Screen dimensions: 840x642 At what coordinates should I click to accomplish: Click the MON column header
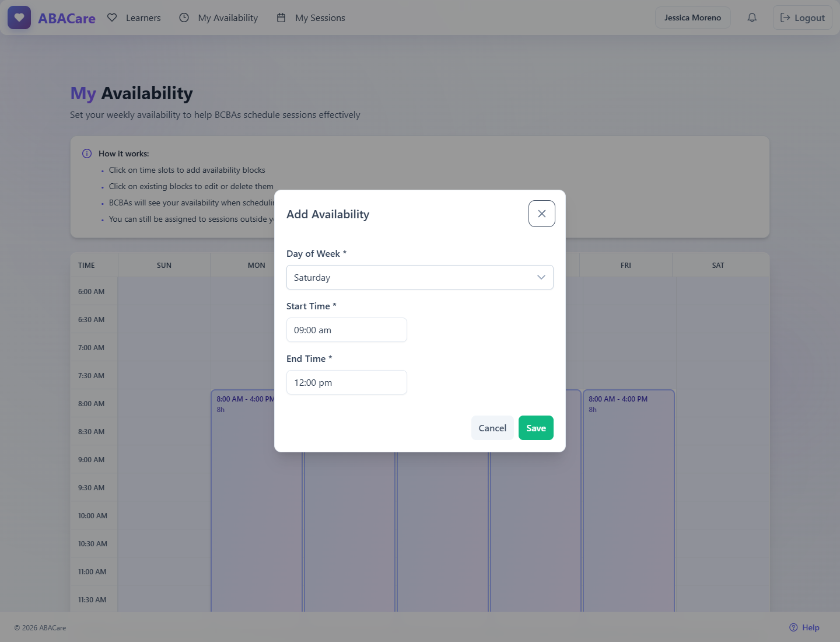(257, 265)
